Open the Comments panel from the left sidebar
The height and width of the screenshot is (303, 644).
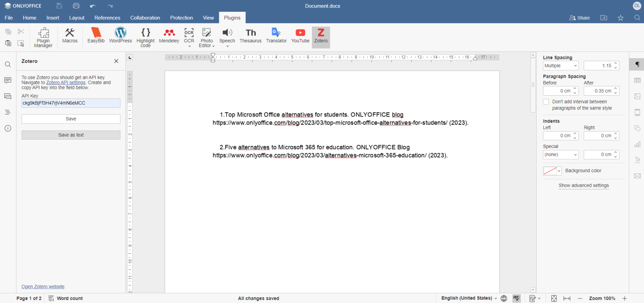point(8,80)
